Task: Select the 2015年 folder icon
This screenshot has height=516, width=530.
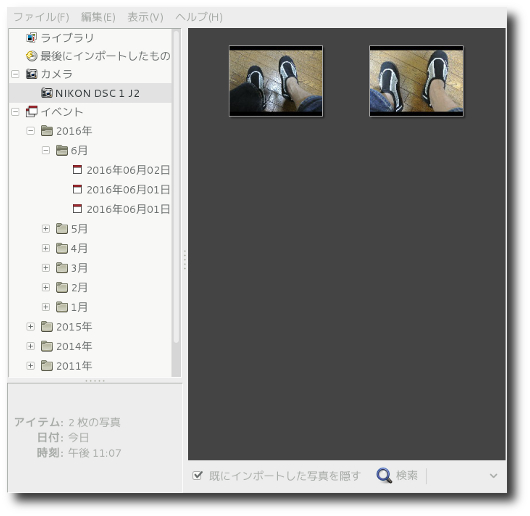Action: 47,326
